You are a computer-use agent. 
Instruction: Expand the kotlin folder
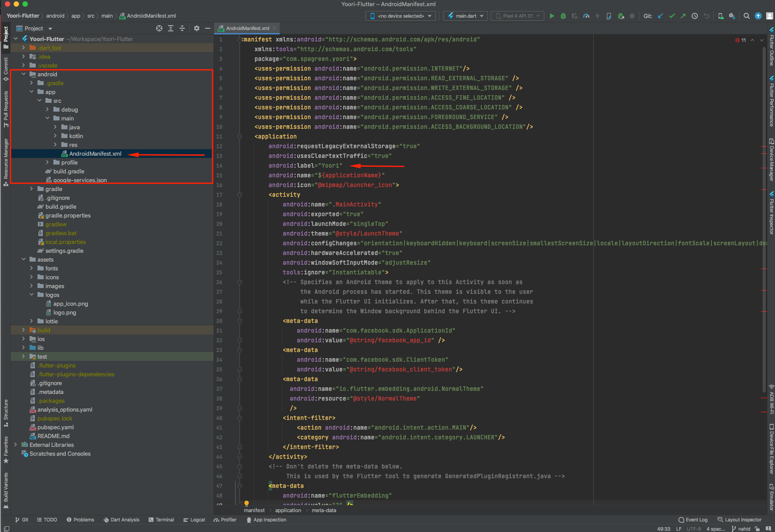[55, 136]
